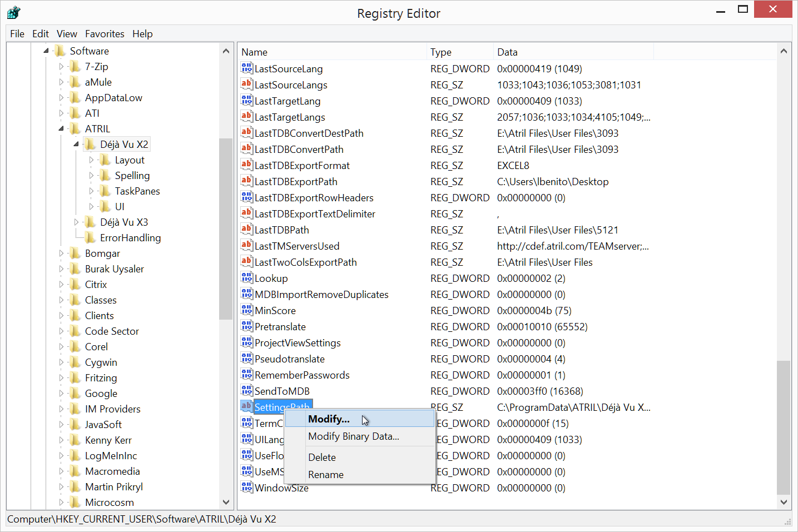Click the DWORD icon beside RememberPasswords
This screenshot has width=798, height=532.
(x=247, y=375)
